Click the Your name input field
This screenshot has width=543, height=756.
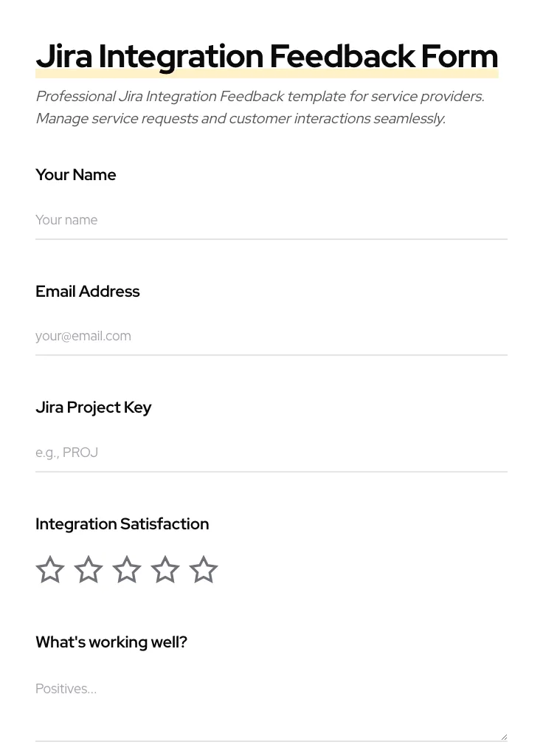click(x=271, y=220)
